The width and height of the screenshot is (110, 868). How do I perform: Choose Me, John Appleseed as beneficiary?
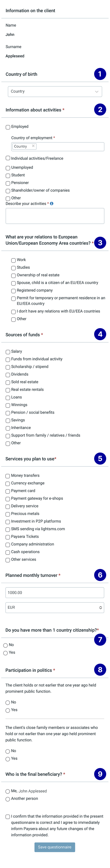coord(8,791)
